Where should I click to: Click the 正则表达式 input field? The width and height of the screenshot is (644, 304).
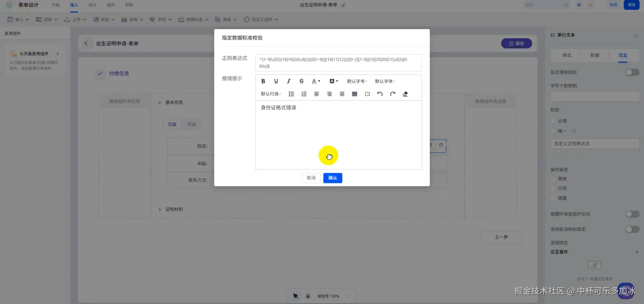click(338, 63)
